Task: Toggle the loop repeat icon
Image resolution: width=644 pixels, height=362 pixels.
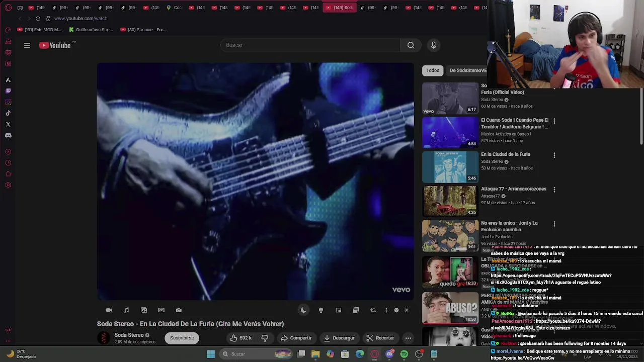Action: [373, 310]
